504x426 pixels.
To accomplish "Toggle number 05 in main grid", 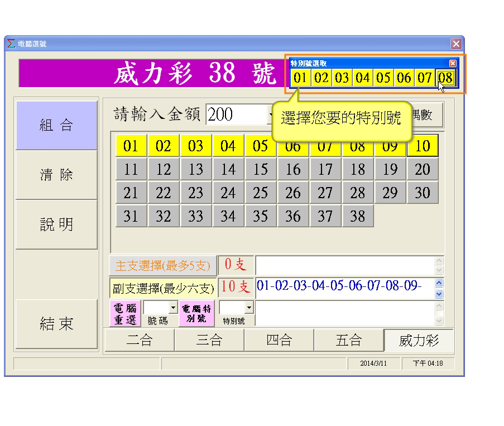I will 261,146.
